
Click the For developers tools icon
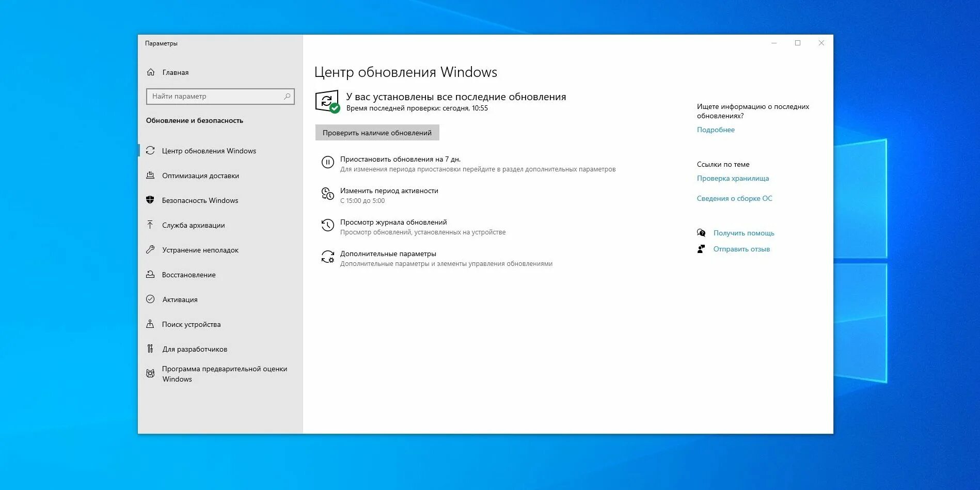tap(150, 349)
